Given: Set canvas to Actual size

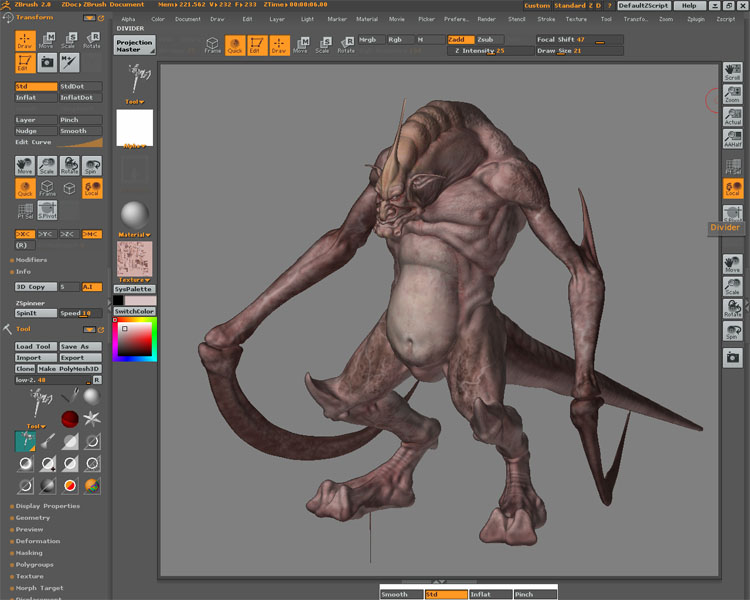Looking at the screenshot, I should [732, 116].
